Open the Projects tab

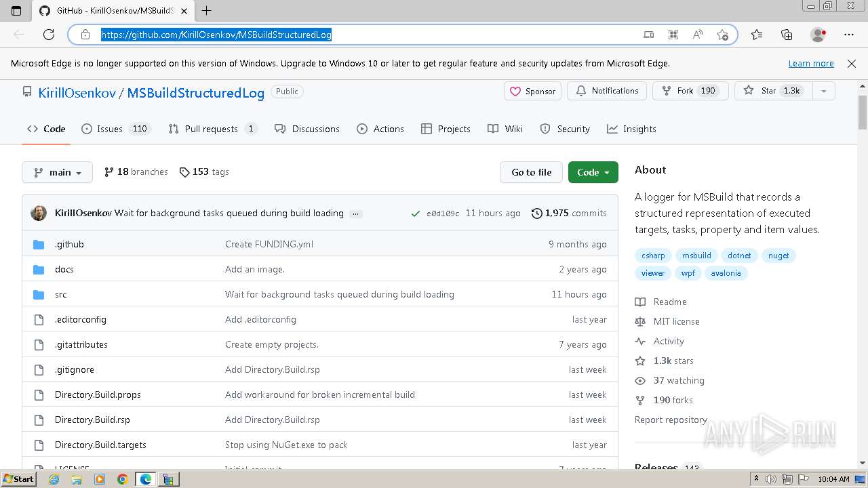pyautogui.click(x=446, y=129)
